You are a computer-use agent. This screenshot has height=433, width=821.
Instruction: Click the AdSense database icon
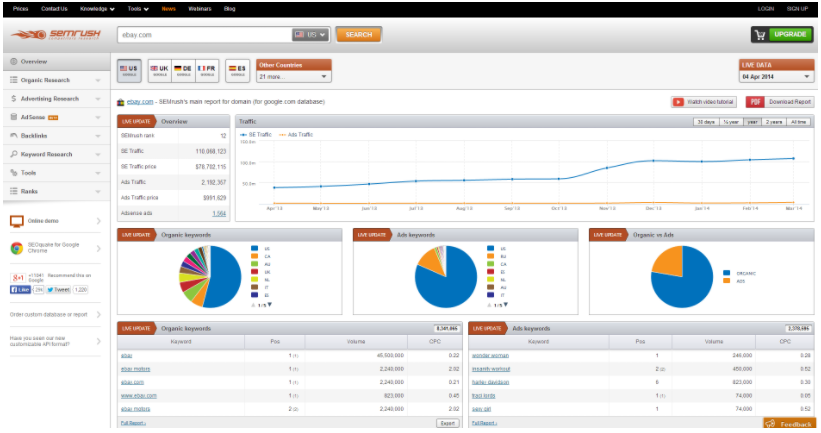tap(14, 117)
